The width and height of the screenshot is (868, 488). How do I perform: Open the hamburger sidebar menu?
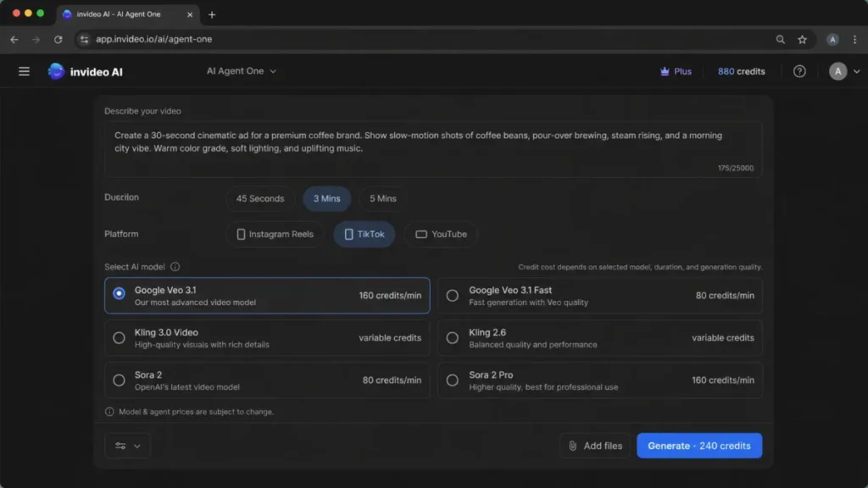pos(24,71)
